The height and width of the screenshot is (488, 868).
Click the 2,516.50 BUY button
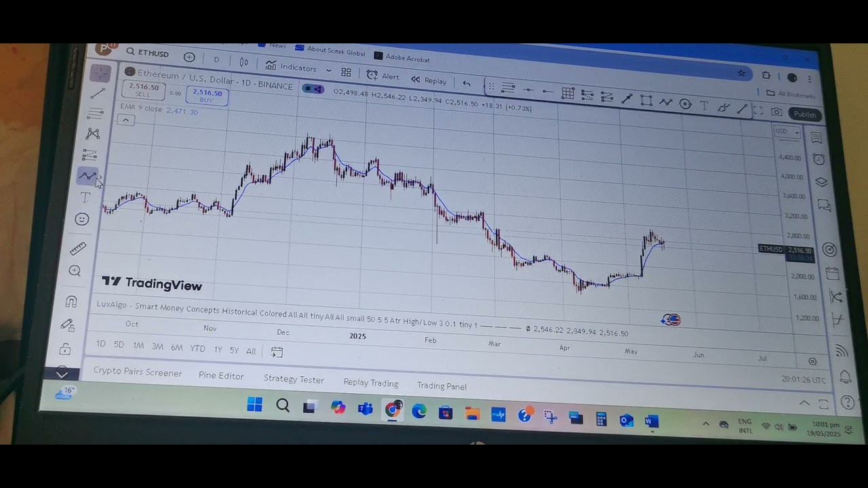tap(207, 96)
